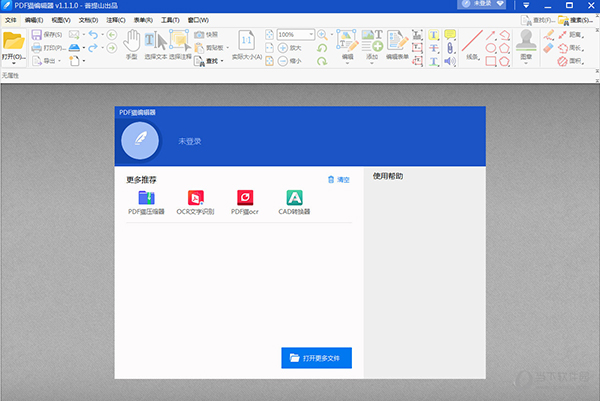Select the yellow highlight text T icon

(x=434, y=35)
